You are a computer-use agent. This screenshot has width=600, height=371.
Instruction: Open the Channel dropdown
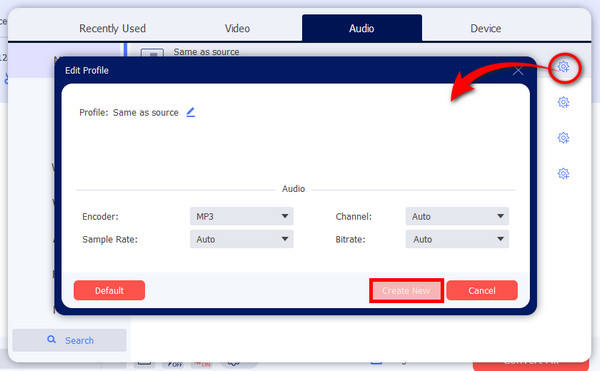tap(457, 216)
